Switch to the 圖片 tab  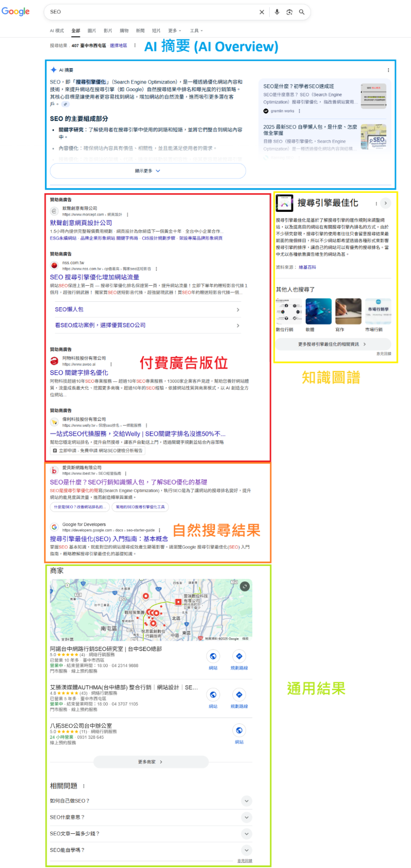point(92,31)
